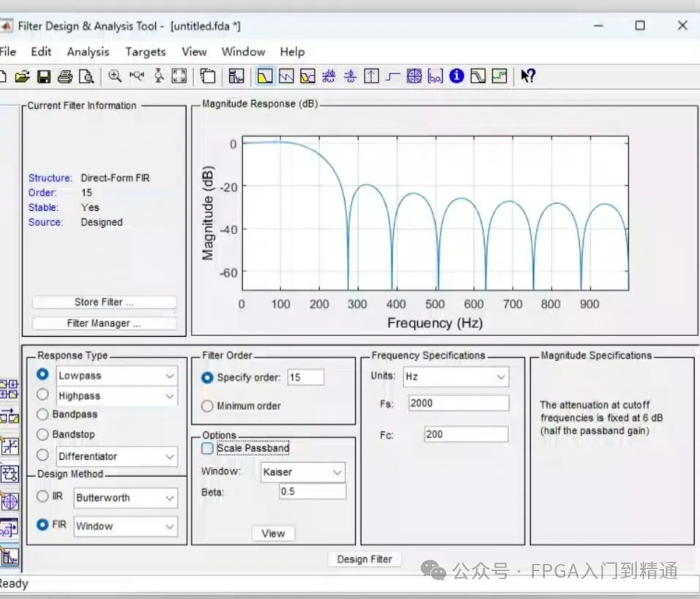
Task: Expand the Kaiser window dropdown
Action: pyautogui.click(x=303, y=472)
